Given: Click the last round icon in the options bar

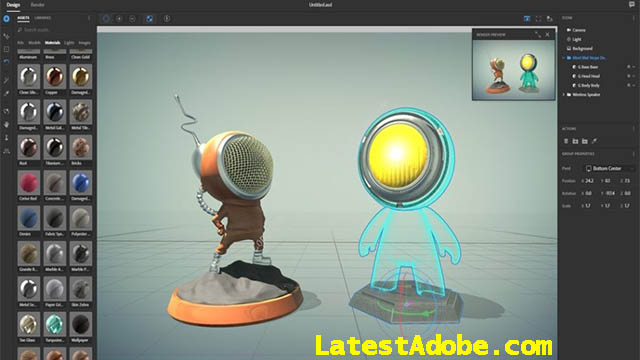Looking at the screenshot, I should point(167,19).
